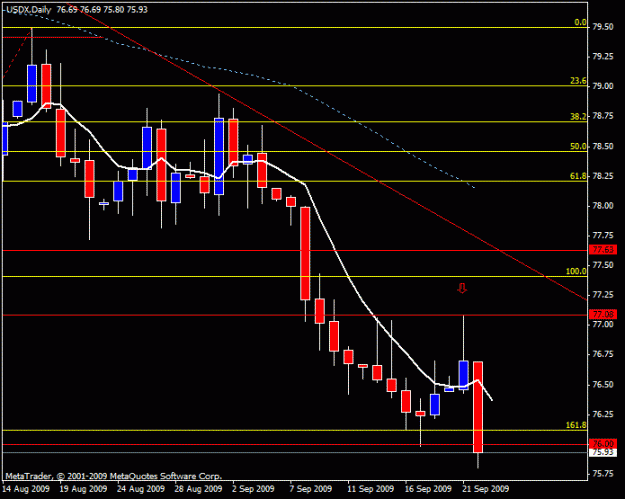
Task: Select the 100.0 Fibonacci level label
Action: click(x=576, y=271)
